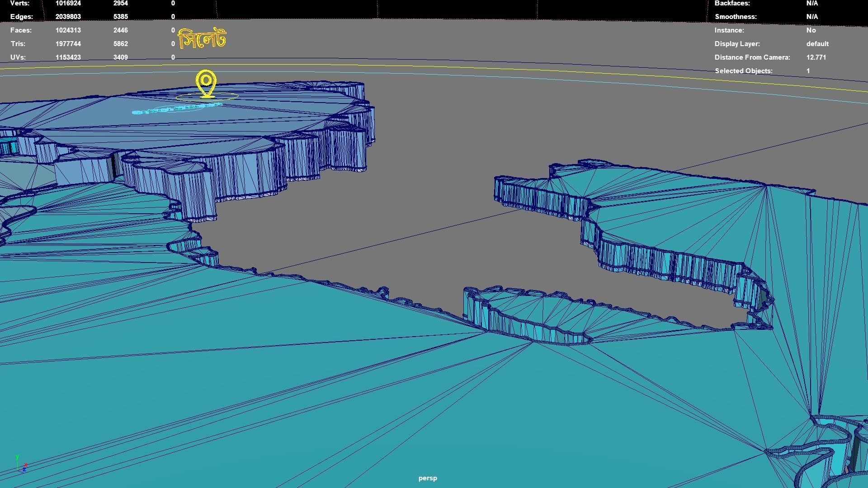
Task: Click the Edges count 2039803
Action: point(68,17)
